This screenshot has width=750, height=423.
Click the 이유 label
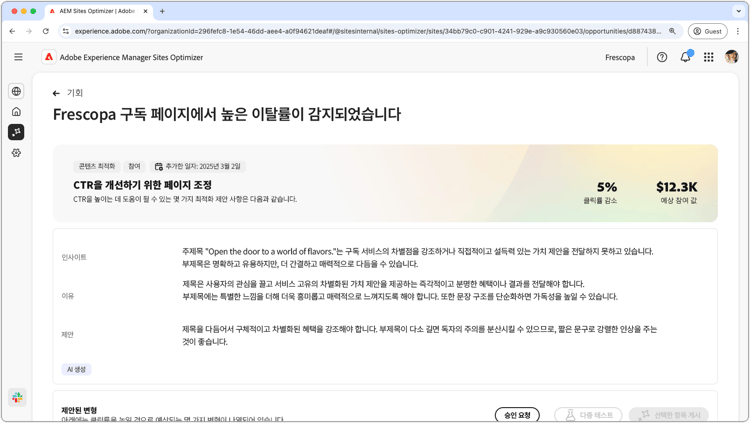coord(68,296)
